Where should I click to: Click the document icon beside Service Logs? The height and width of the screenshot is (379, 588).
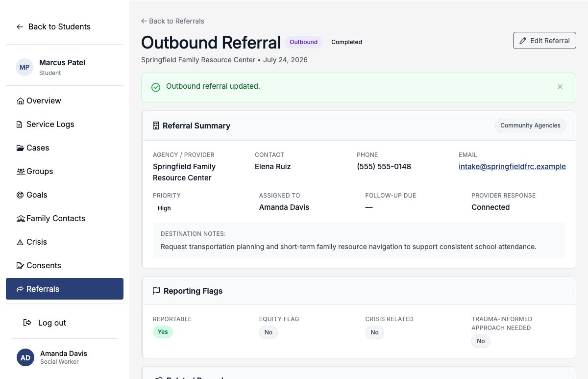20,125
